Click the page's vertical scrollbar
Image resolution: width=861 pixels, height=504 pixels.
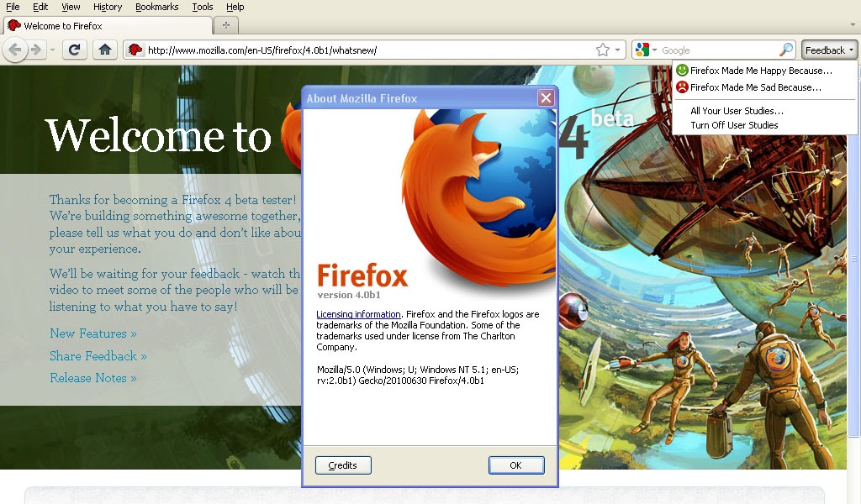point(854,258)
